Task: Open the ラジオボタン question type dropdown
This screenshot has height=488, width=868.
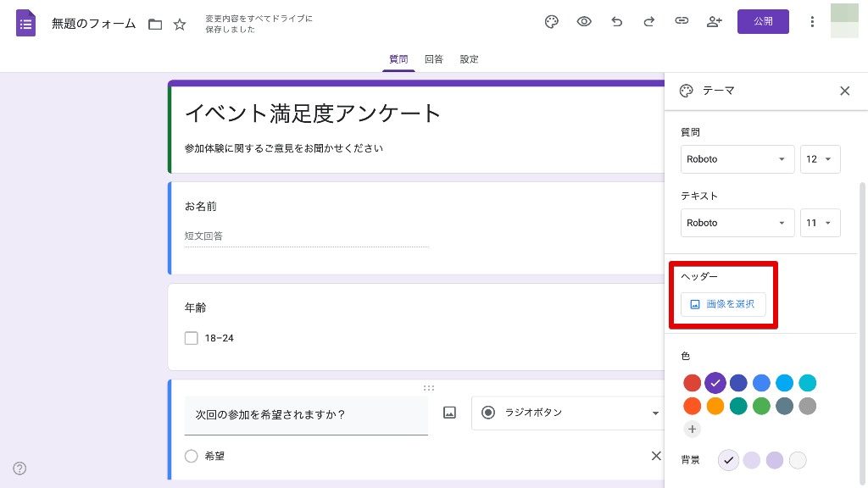Action: click(x=568, y=413)
